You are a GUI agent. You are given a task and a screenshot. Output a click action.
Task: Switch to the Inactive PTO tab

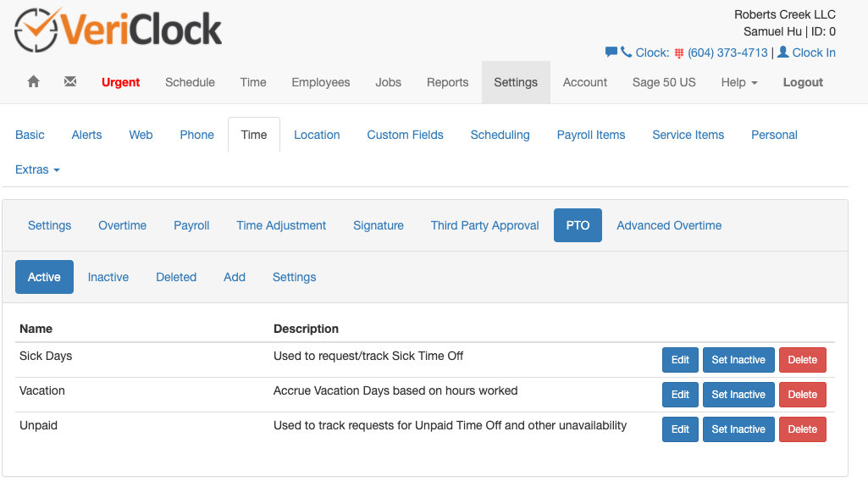tap(108, 277)
